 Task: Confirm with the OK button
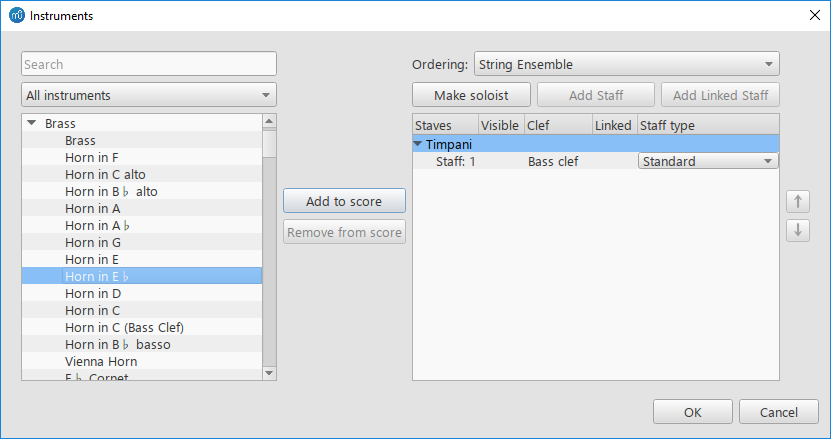pyautogui.click(x=693, y=412)
